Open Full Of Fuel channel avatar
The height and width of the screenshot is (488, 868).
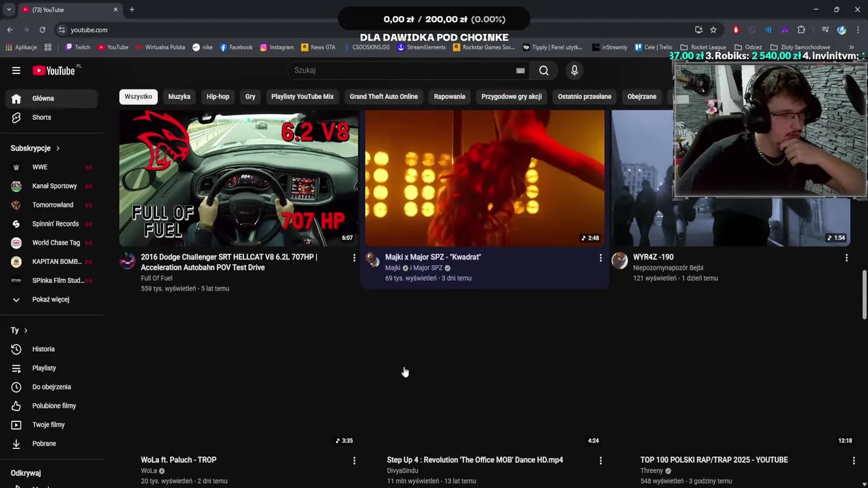[x=127, y=261]
